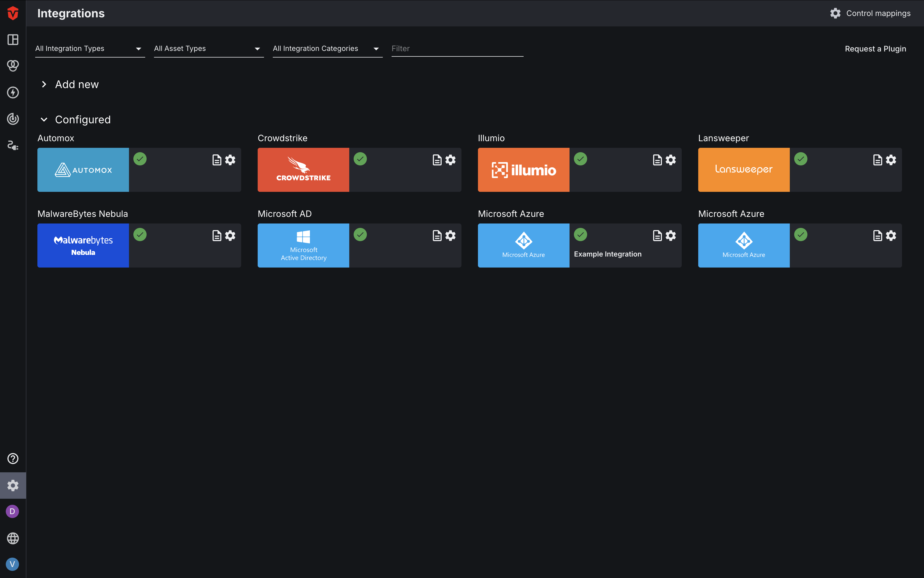View Crowdstrike integration document icon

click(437, 160)
